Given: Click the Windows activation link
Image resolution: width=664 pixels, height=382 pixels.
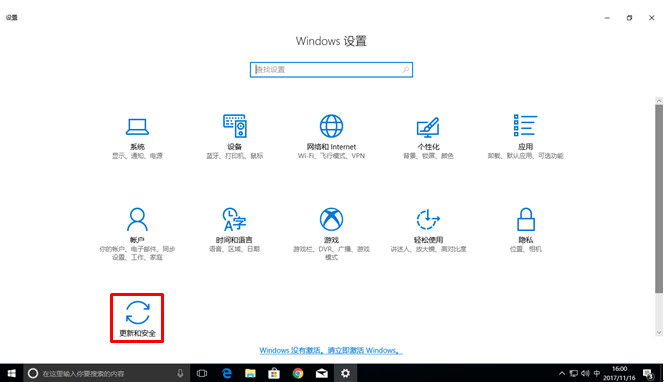Looking at the screenshot, I should tap(331, 351).
